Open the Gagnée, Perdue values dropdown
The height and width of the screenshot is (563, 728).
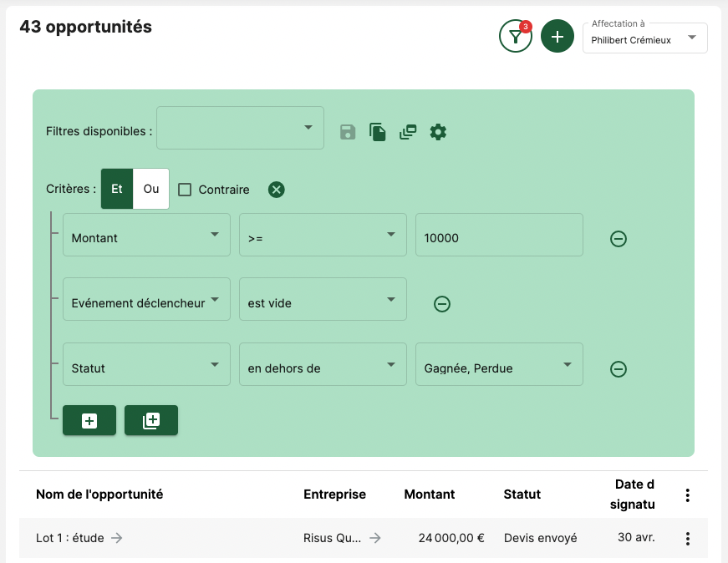click(x=499, y=364)
